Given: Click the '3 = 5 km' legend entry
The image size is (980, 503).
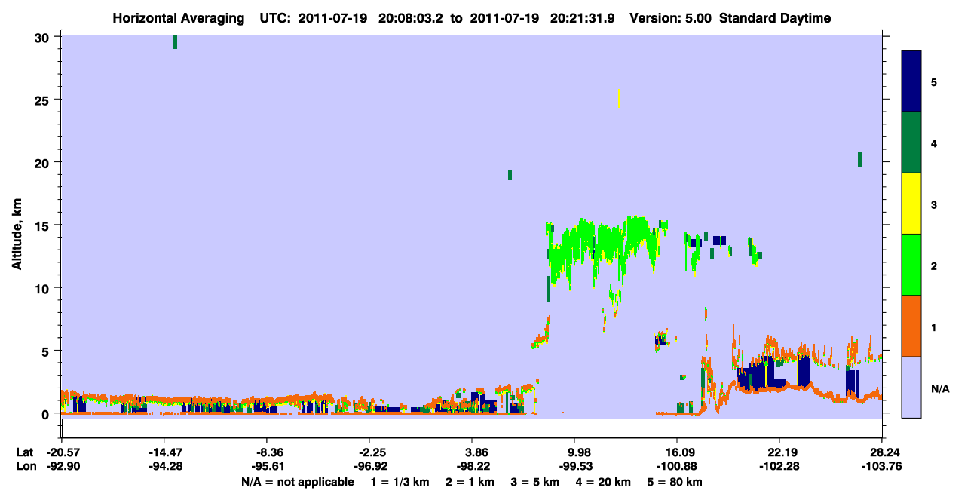Looking at the screenshot, I should click(536, 482).
